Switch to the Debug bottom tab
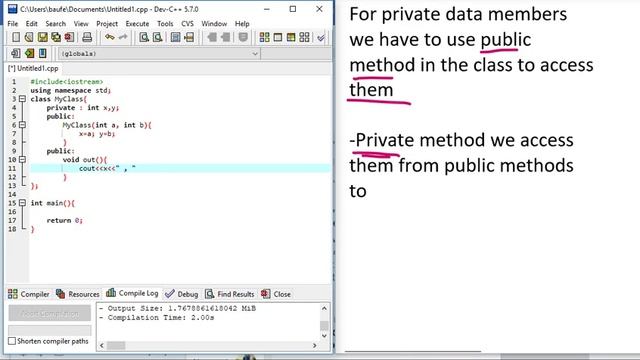Screen dimensions: 640x360 [182, 294]
